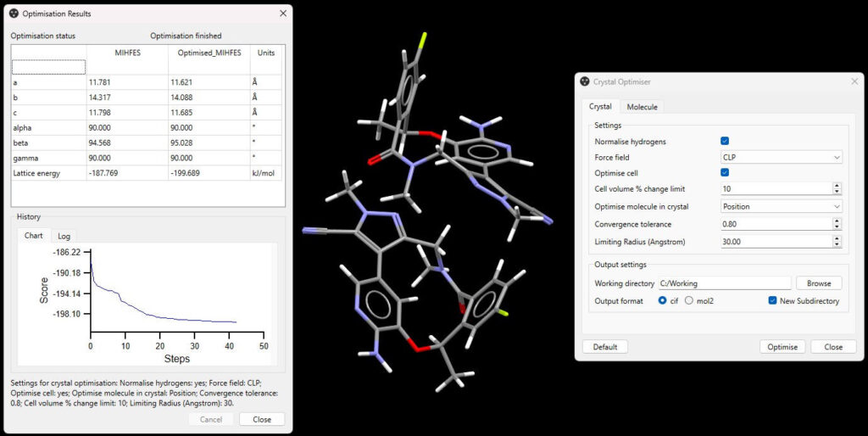Screen dimensions: 868x436
Task: Close the Optimisation Results window with X
Action: pyautogui.click(x=282, y=14)
